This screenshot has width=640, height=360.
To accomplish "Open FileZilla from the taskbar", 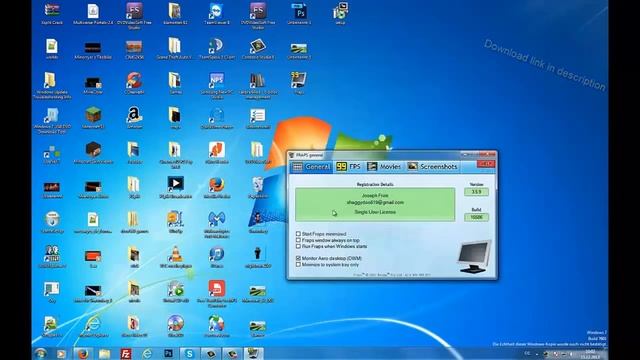I will pos(125,353).
